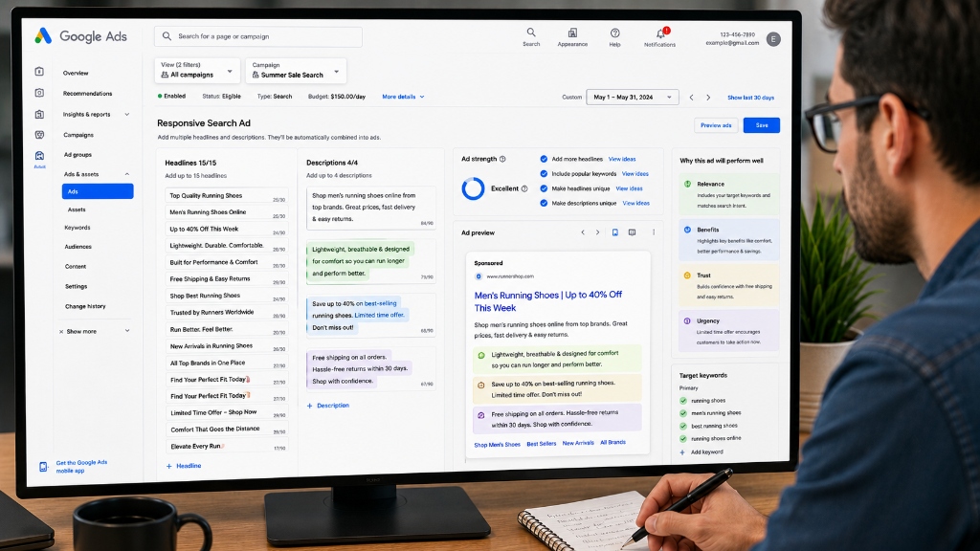Add a new Headline

tap(184, 466)
